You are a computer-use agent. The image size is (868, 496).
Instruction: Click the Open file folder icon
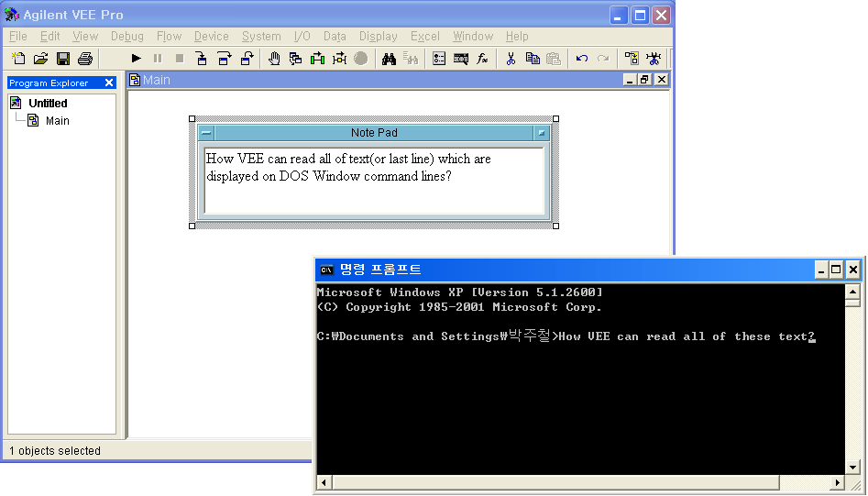(41, 59)
